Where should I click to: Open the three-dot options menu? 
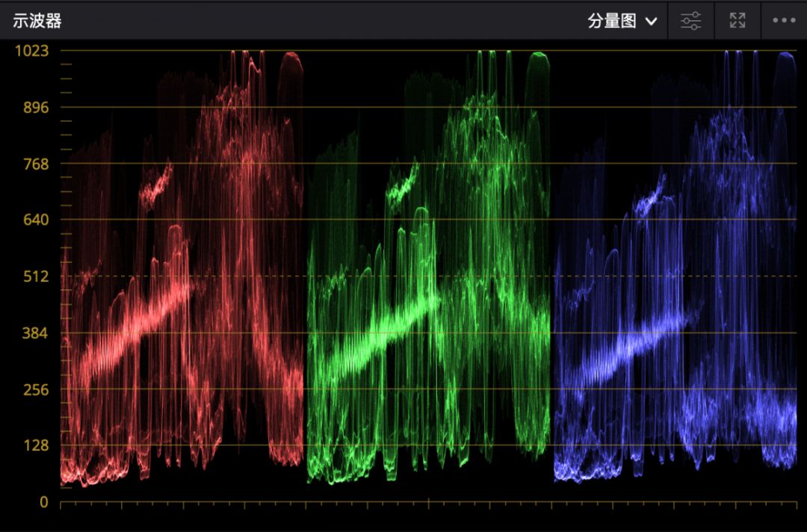pyautogui.click(x=784, y=21)
